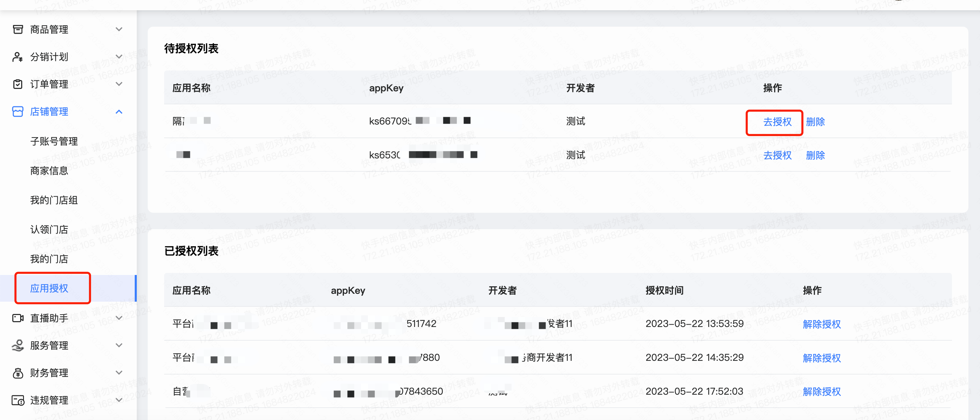This screenshot has width=980, height=420.
Task: Collapse the 店铺管理 menu chevron
Action: coord(119,111)
